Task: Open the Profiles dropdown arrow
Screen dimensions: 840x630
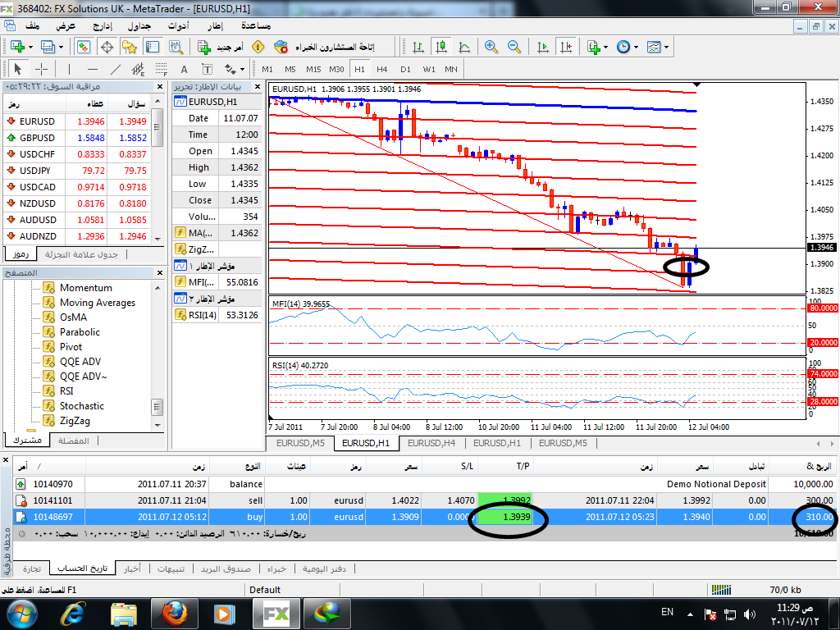Action: point(61,47)
